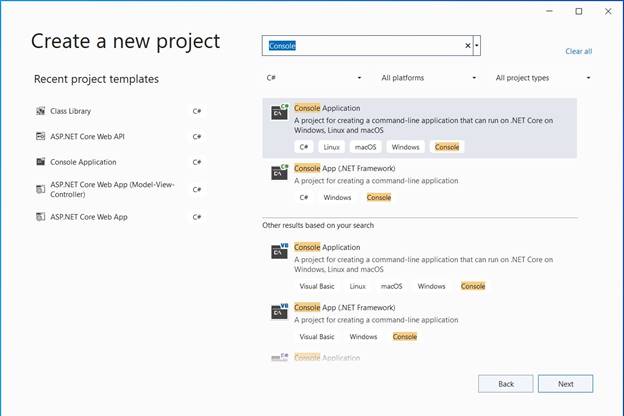Click the VB Console Application result icon

point(280,251)
